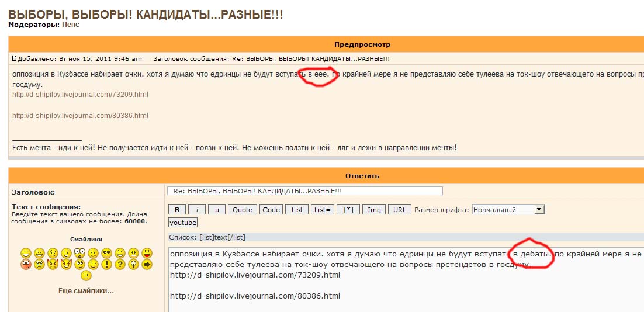Image resolution: width=644 pixels, height=312 pixels.
Task: Click the message subject input field
Action: (304, 191)
